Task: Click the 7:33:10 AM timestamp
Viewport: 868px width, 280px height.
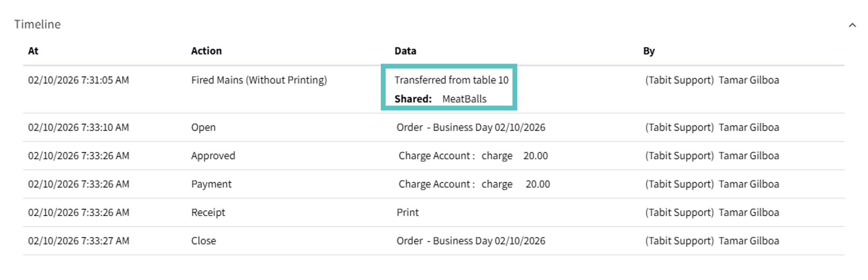Action: 78,127
